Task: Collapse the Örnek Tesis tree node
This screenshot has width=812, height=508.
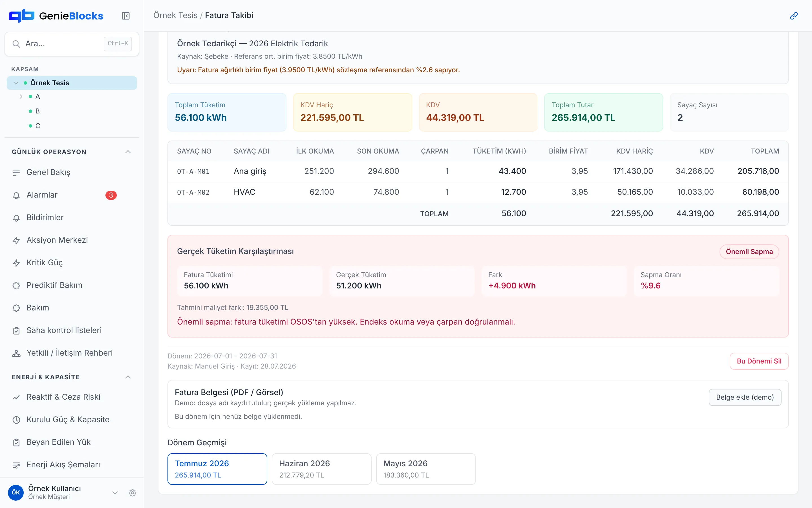Action: coord(16,83)
